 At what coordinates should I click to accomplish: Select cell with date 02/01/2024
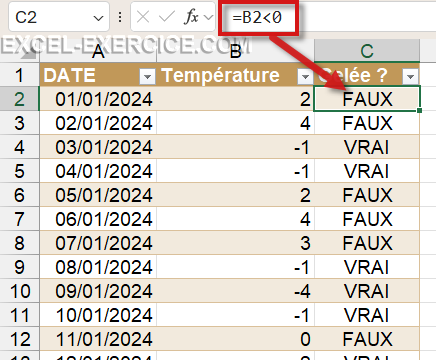[x=98, y=123]
